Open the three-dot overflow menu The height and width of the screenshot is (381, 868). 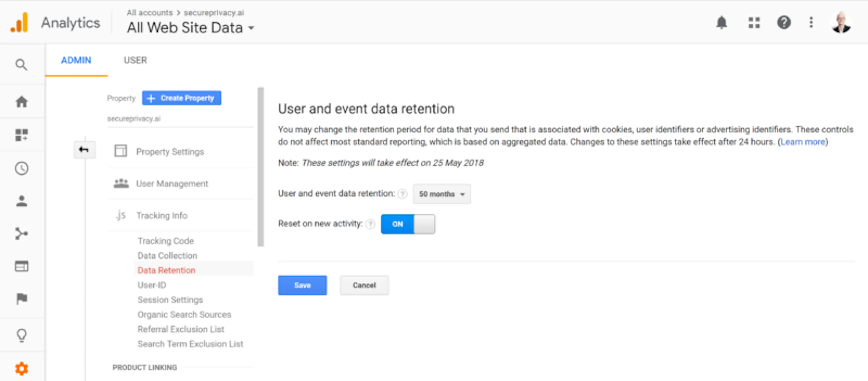tap(811, 23)
